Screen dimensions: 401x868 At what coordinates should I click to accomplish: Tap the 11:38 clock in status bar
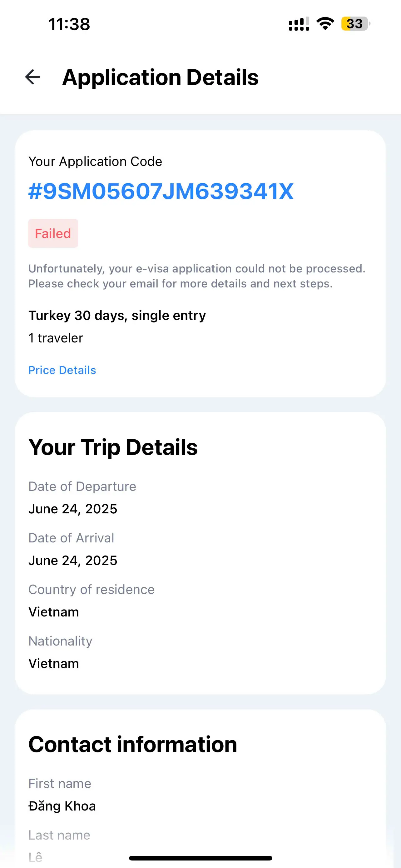[69, 24]
